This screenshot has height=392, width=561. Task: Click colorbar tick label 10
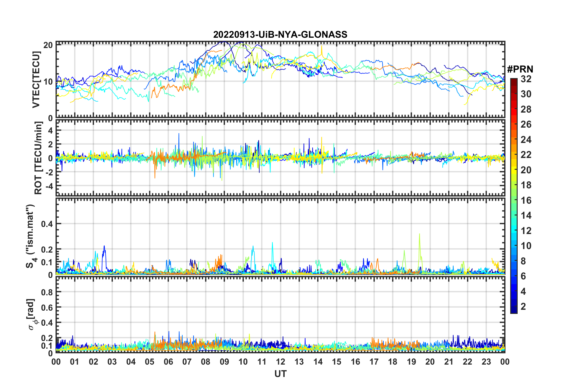pyautogui.click(x=526, y=246)
